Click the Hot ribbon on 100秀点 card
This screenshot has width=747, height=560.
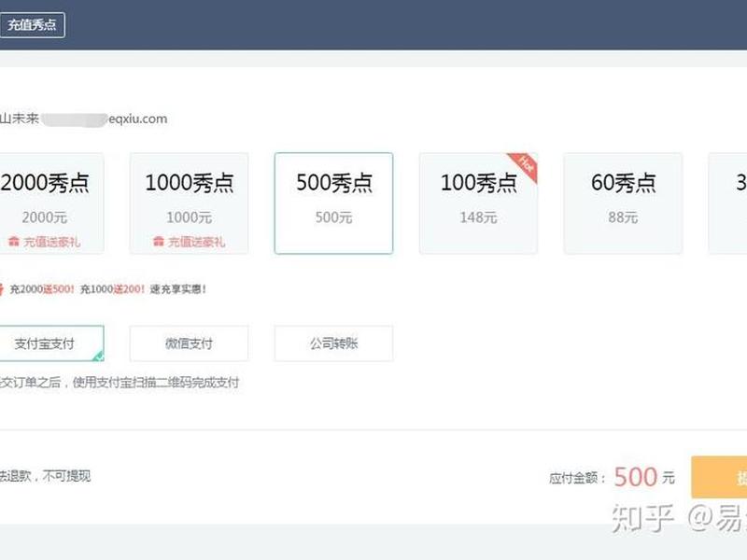point(524,166)
